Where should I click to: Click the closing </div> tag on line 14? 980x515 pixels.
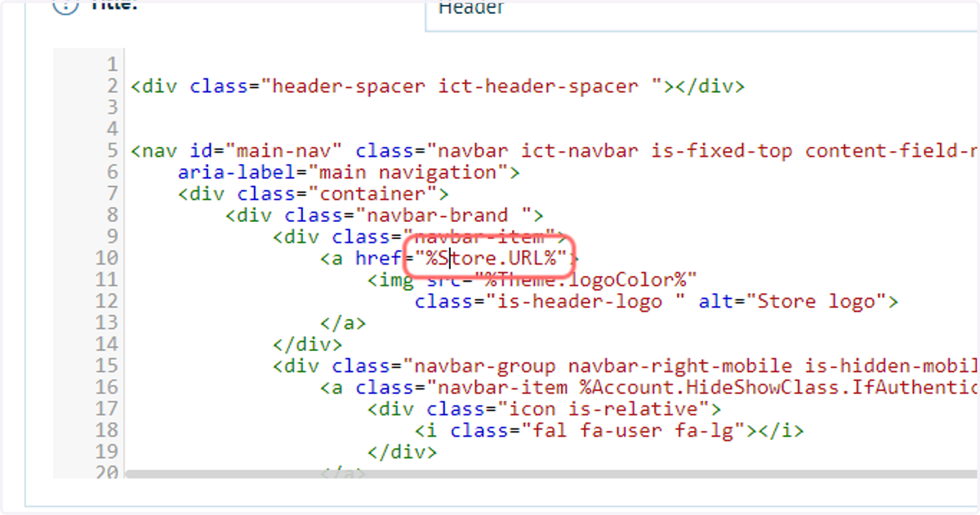pyautogui.click(x=309, y=344)
